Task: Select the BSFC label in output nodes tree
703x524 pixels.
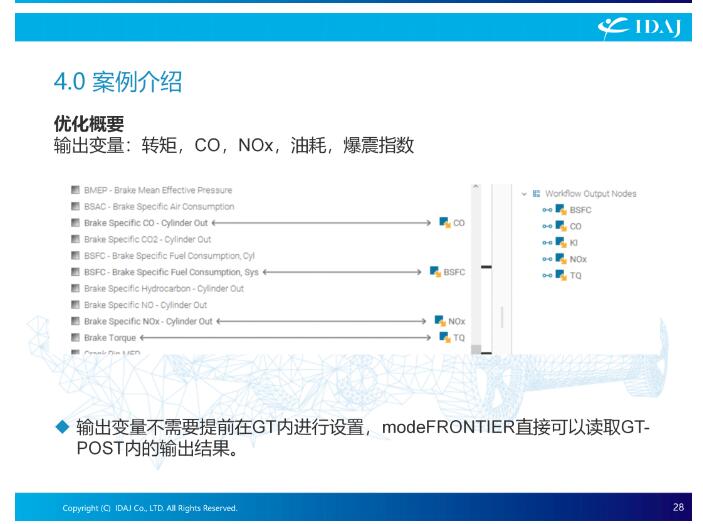Action: click(x=581, y=210)
